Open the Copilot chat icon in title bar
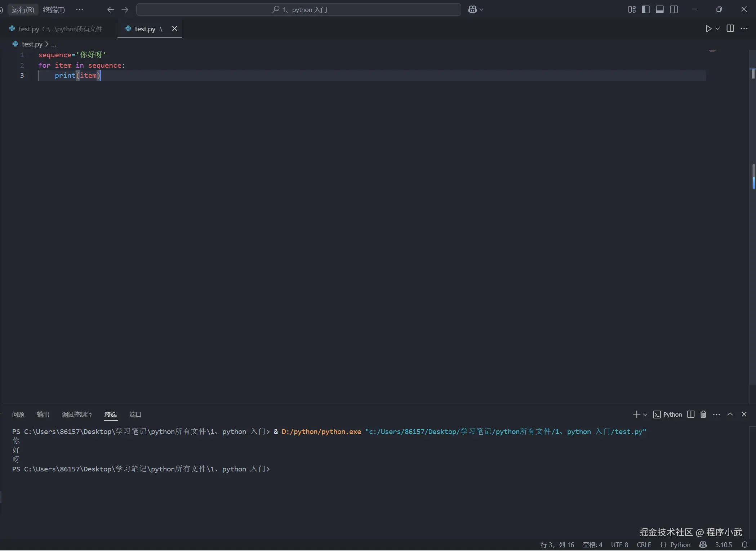Image resolution: width=756 pixels, height=551 pixels. tap(472, 10)
